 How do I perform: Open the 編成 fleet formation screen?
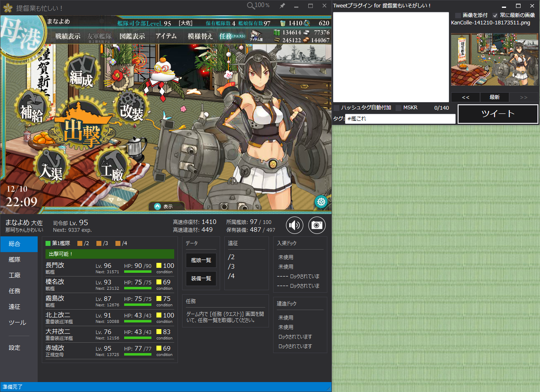click(x=81, y=71)
